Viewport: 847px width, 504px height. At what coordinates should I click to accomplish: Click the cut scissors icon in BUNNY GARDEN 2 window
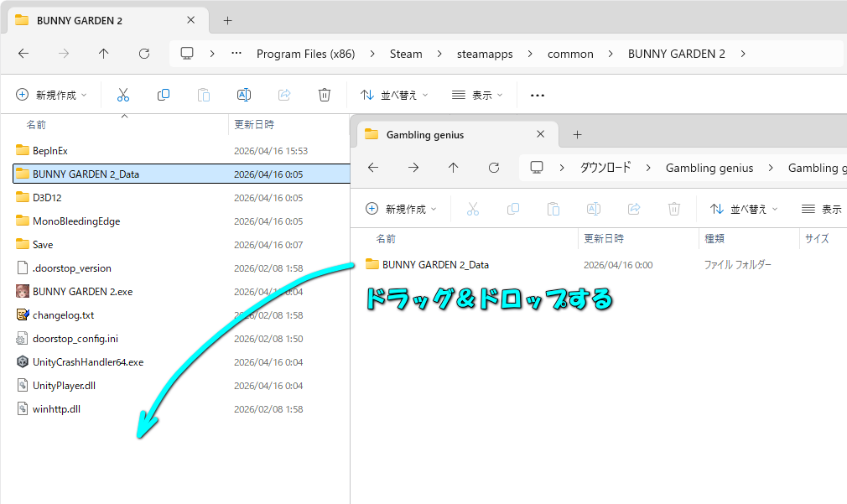click(x=123, y=95)
